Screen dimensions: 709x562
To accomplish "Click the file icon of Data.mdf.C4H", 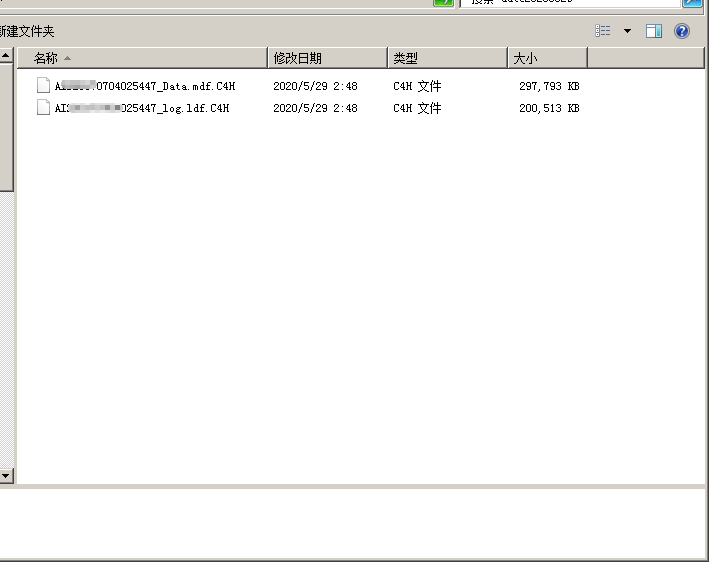I will (x=43, y=85).
